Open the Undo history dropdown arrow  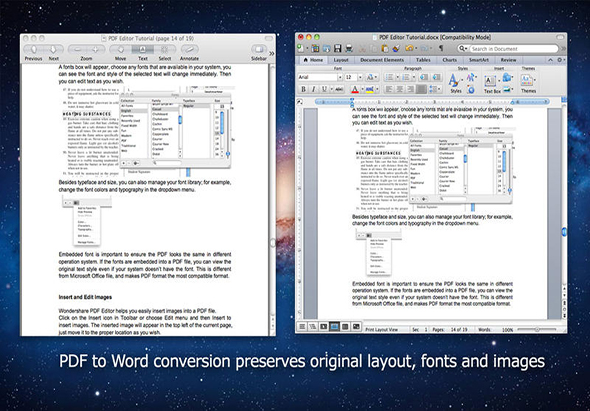click(415, 49)
